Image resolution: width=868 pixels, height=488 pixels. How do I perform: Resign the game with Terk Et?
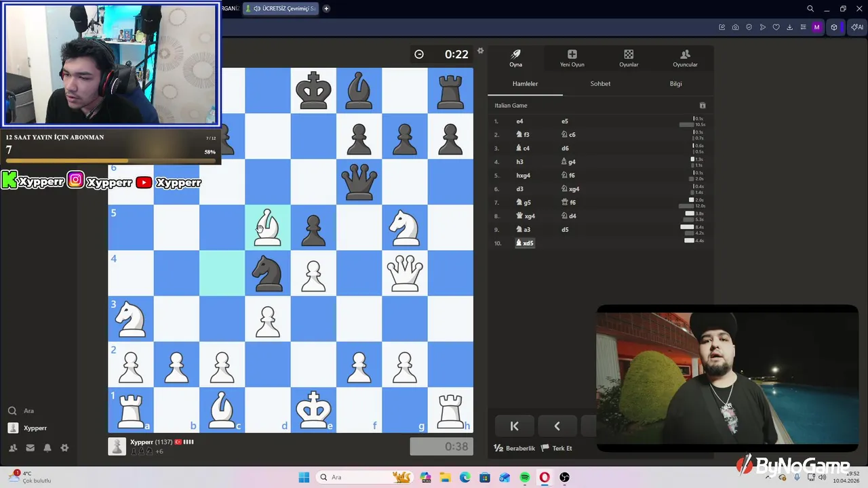pos(557,448)
